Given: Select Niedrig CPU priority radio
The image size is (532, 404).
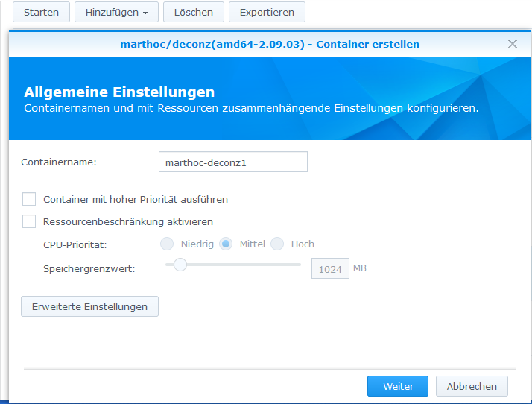Looking at the screenshot, I should [167, 244].
